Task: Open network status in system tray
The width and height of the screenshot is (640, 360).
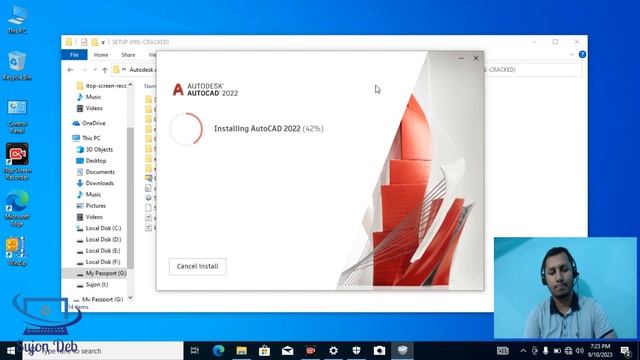Action: pyautogui.click(x=569, y=351)
